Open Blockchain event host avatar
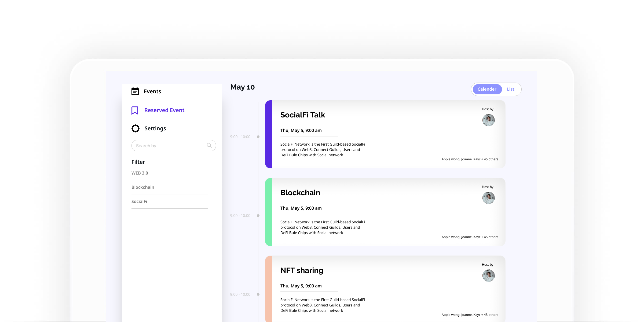The height and width of the screenshot is (322, 644). (488, 198)
